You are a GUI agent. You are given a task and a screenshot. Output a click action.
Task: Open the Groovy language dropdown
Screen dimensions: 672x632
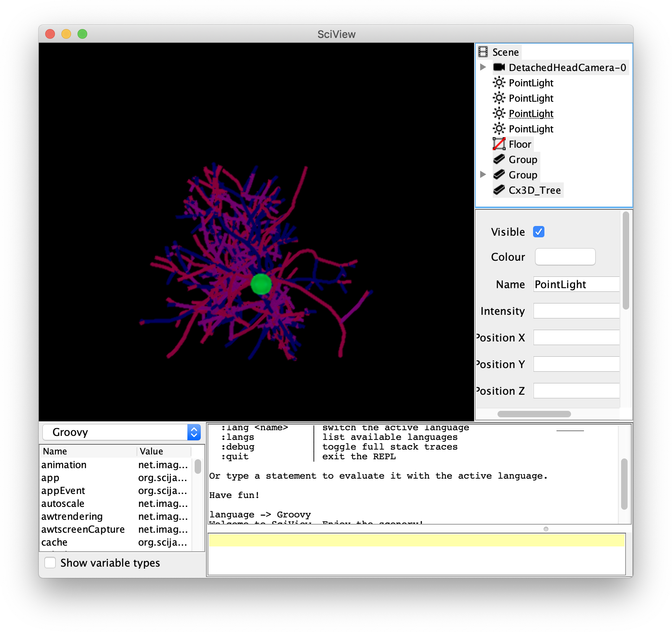click(121, 432)
